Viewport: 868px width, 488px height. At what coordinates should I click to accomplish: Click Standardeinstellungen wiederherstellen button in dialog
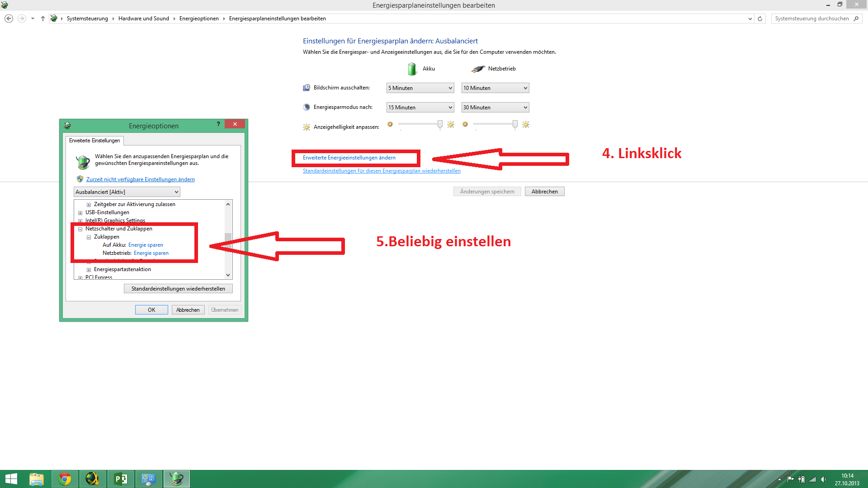coord(178,289)
